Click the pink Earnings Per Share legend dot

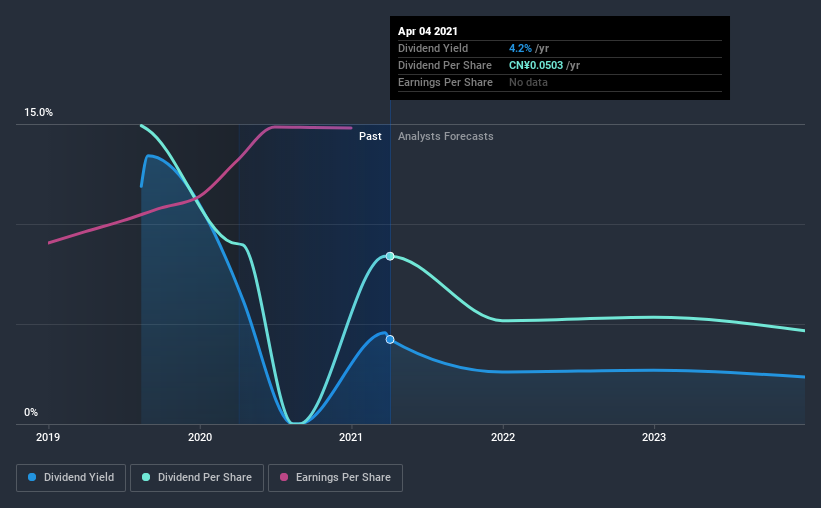284,477
